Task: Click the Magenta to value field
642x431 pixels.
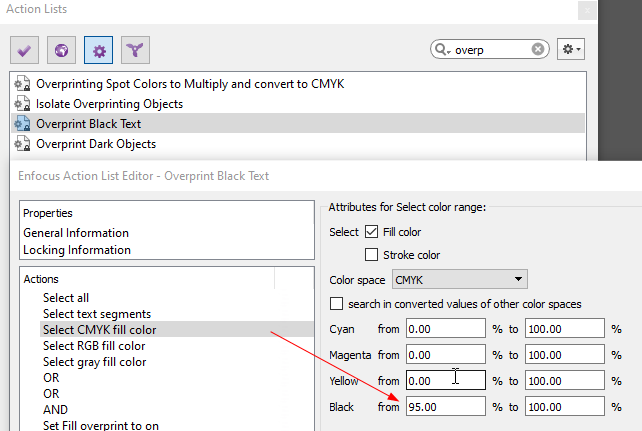Action: [x=565, y=354]
